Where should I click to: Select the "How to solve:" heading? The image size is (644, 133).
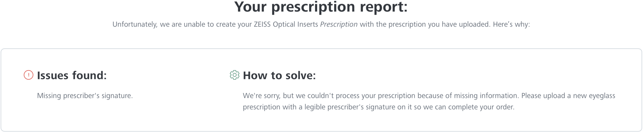click(279, 75)
